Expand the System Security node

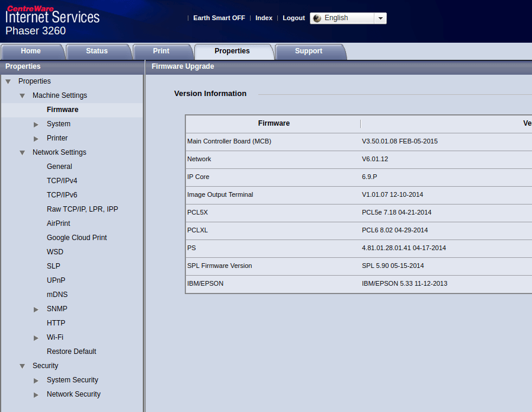(x=36, y=381)
